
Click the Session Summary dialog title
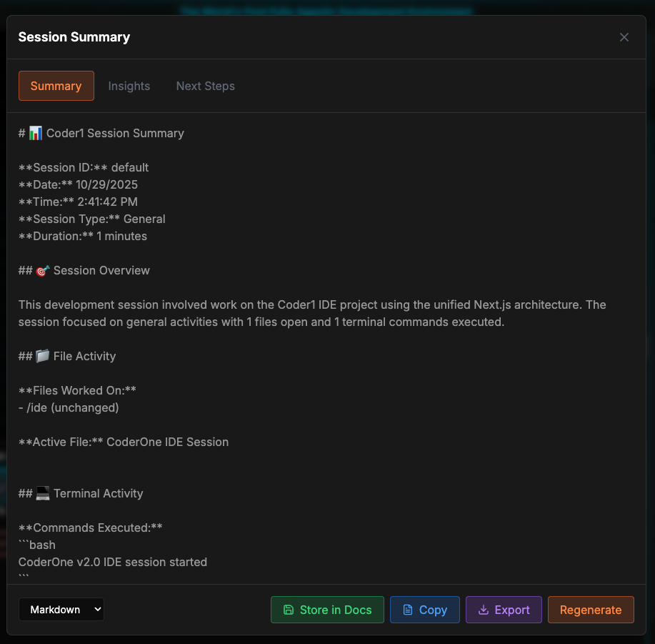(x=74, y=37)
